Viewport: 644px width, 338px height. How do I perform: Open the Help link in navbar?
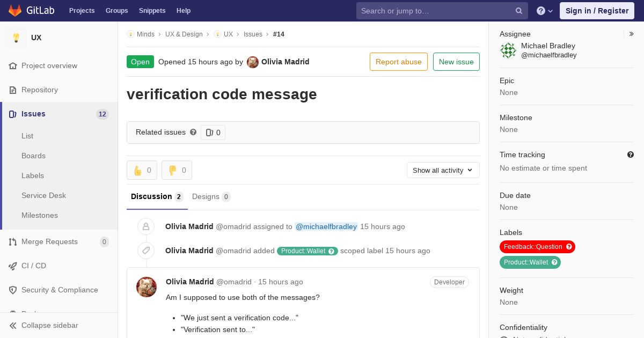point(184,11)
